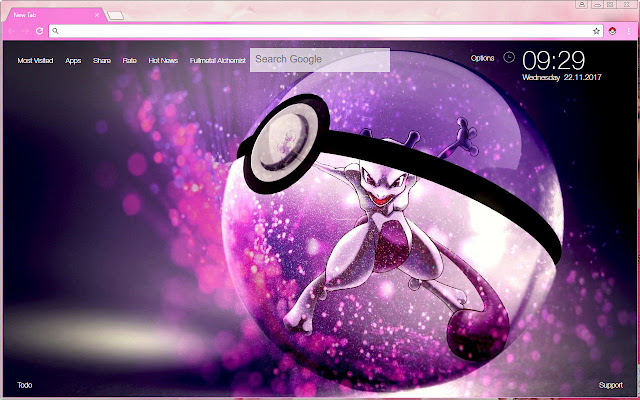Maximize the browser window
The image size is (640, 400).
click(x=610, y=4)
